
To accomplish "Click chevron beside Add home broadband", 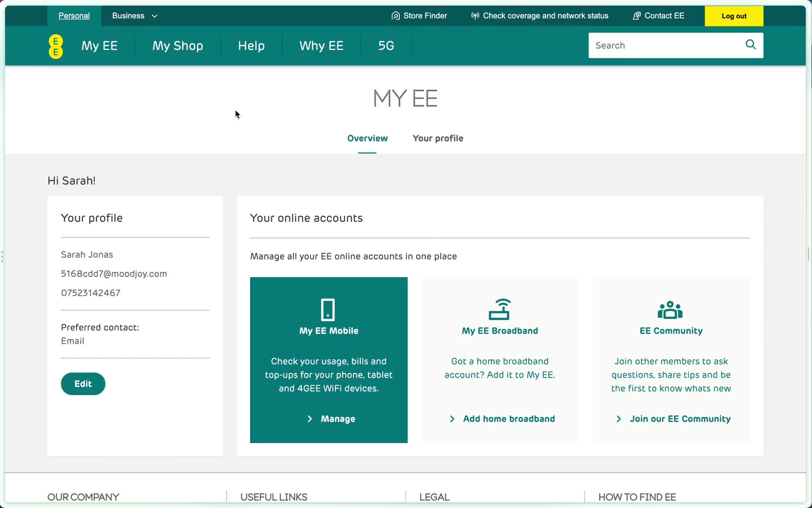I will [x=452, y=419].
